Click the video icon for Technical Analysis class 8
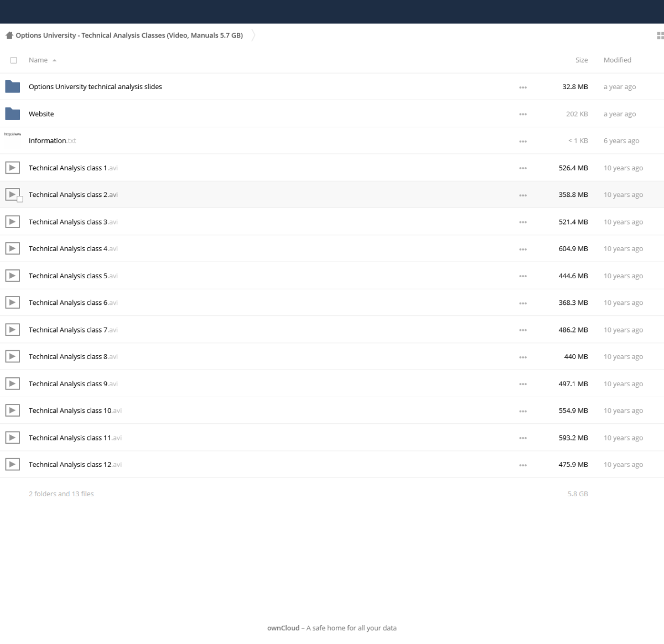Image resolution: width=664 pixels, height=644 pixels. point(12,356)
